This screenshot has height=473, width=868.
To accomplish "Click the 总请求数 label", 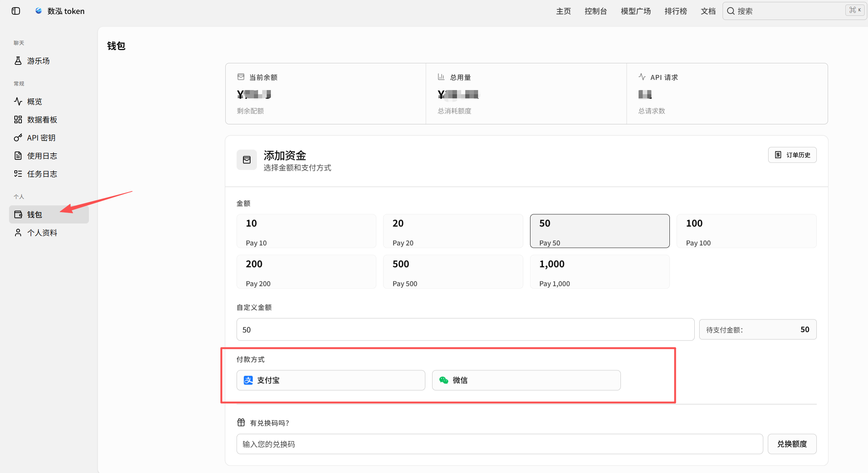I will click(x=652, y=111).
